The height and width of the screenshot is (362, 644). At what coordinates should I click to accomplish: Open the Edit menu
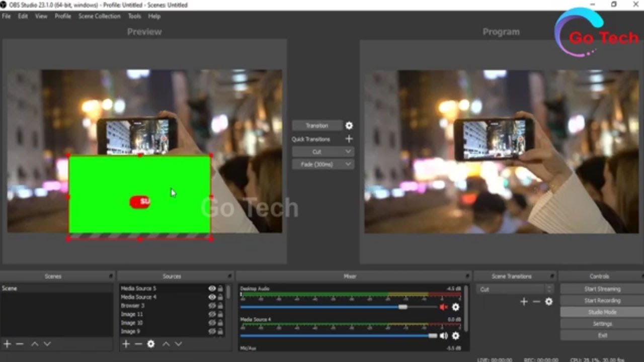click(23, 16)
